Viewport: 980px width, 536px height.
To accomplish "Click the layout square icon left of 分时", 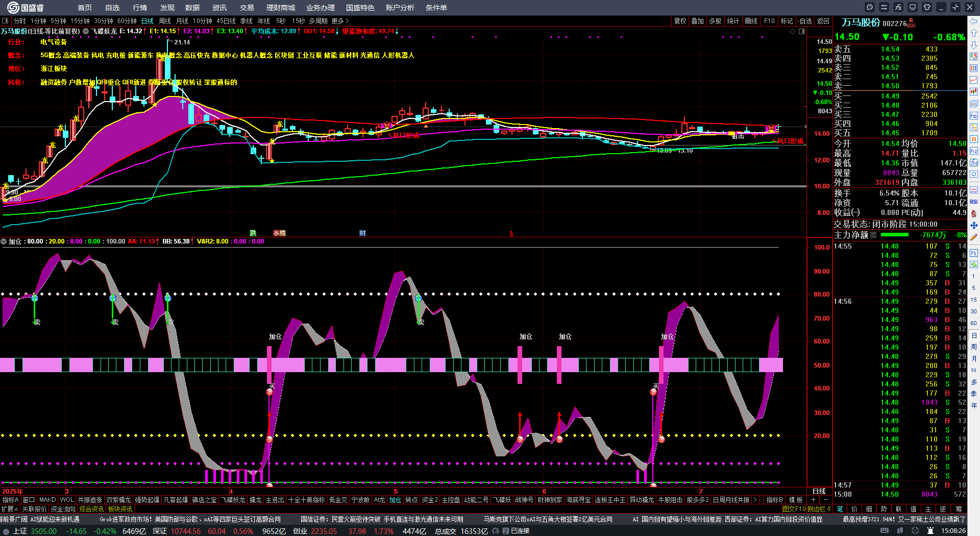I will point(5,21).
